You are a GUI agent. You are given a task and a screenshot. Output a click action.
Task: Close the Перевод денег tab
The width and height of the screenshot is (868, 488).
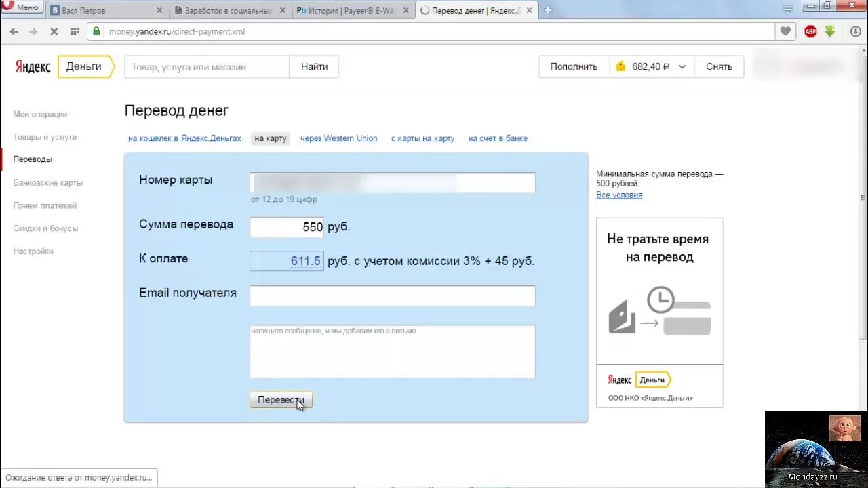(x=529, y=10)
